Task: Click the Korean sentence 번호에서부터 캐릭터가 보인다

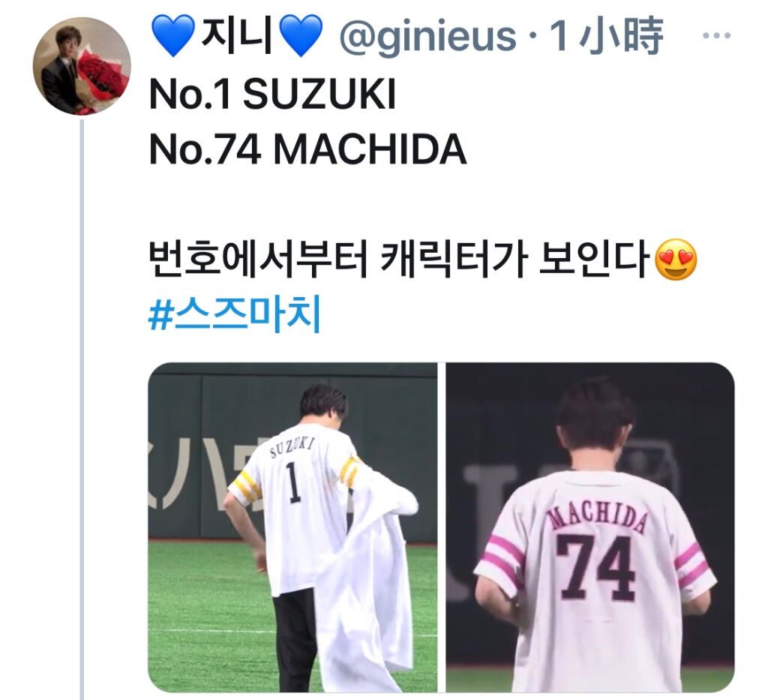Action: pos(401,258)
